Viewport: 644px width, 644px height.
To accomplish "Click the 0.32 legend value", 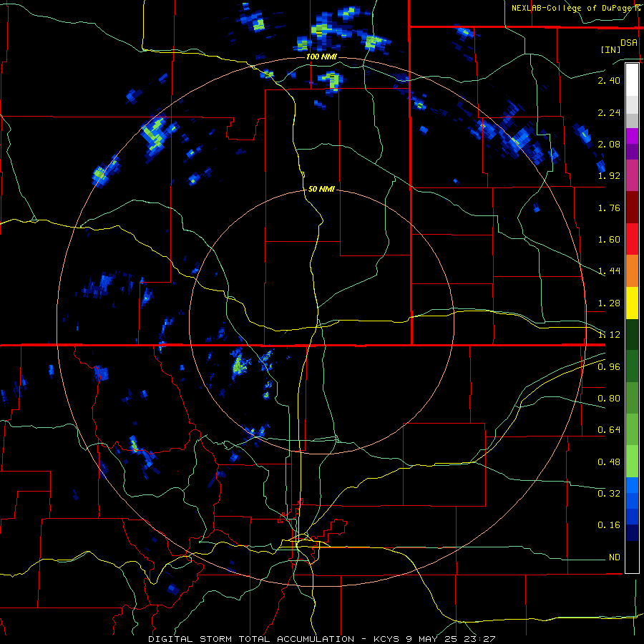I will tap(609, 493).
